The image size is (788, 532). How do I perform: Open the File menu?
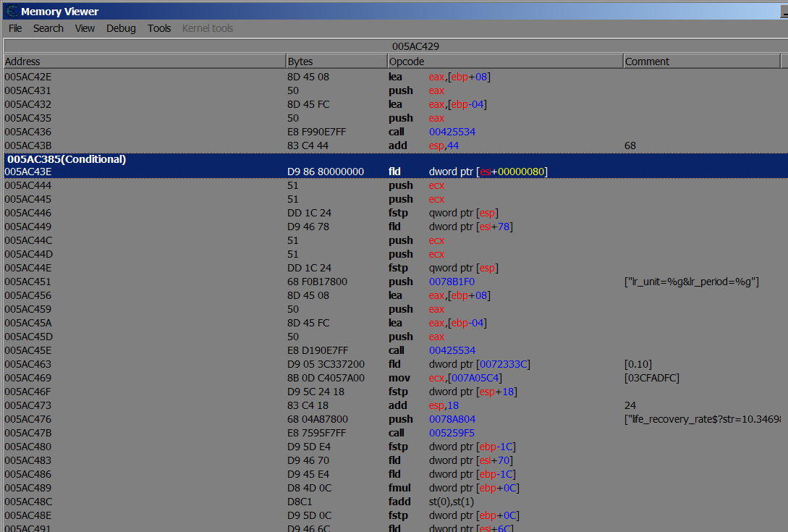click(x=15, y=28)
